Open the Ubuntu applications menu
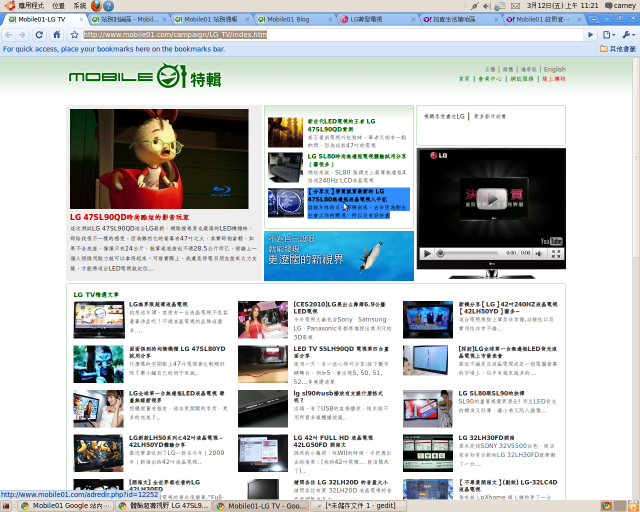Viewport: 640px width, 512px height. coord(24,6)
